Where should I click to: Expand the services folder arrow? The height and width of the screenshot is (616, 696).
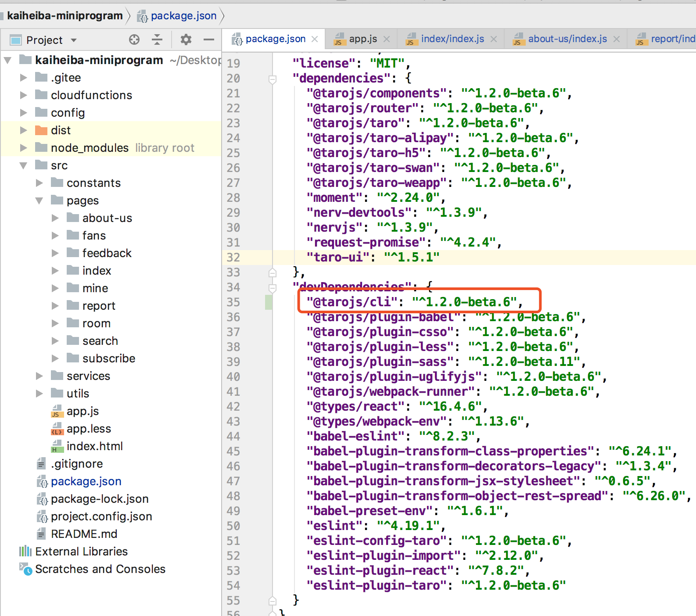coord(39,376)
